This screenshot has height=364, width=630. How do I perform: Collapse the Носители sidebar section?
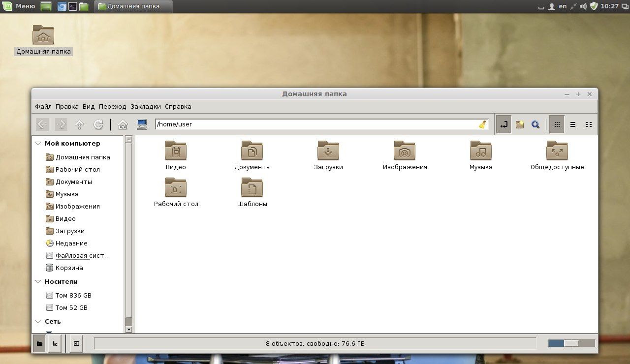[38, 282]
